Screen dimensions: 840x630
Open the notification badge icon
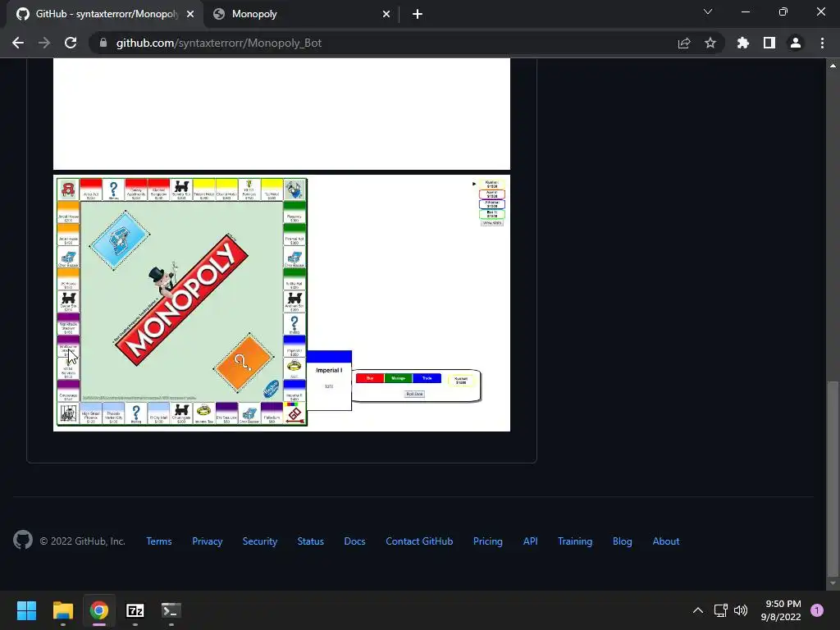point(817,610)
